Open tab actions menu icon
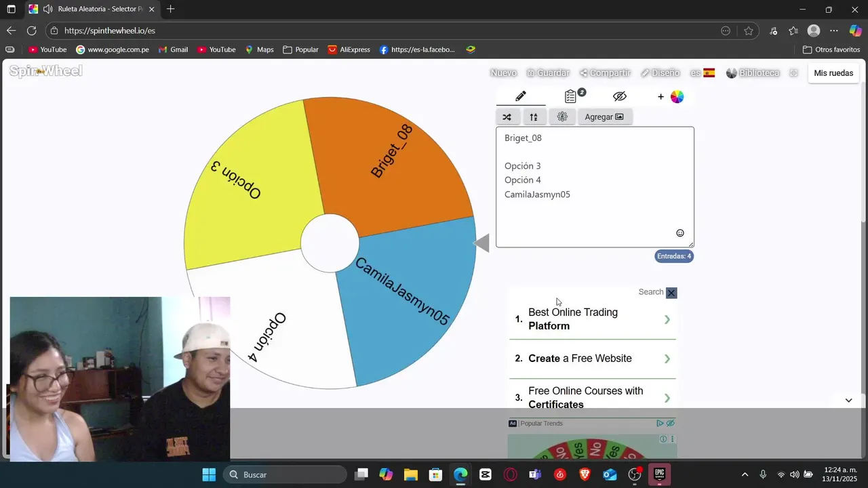 click(11, 9)
